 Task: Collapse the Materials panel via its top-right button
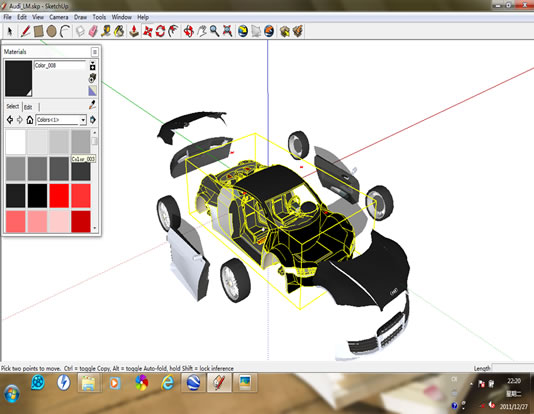click(x=95, y=52)
